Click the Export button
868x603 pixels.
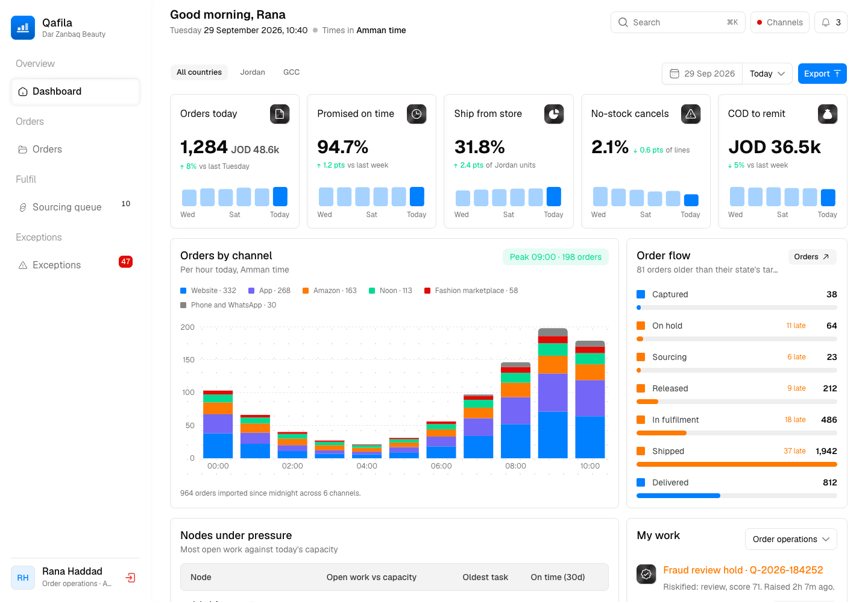[822, 74]
